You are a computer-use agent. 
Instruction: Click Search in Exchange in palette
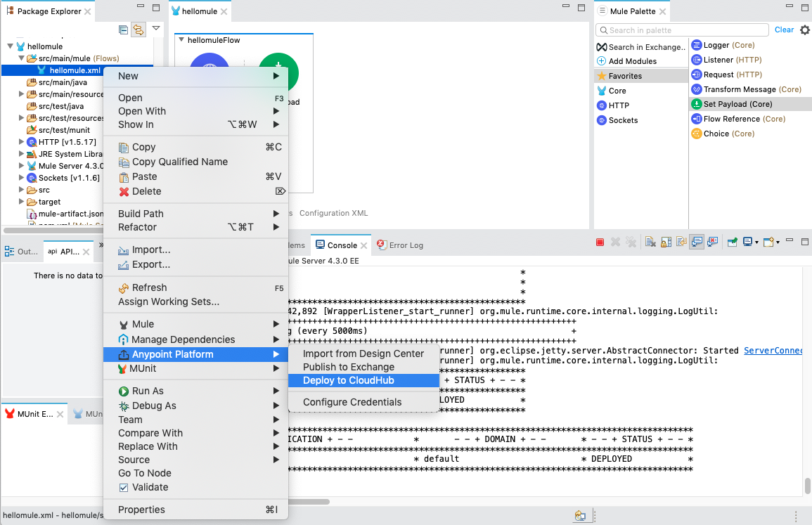coord(645,47)
